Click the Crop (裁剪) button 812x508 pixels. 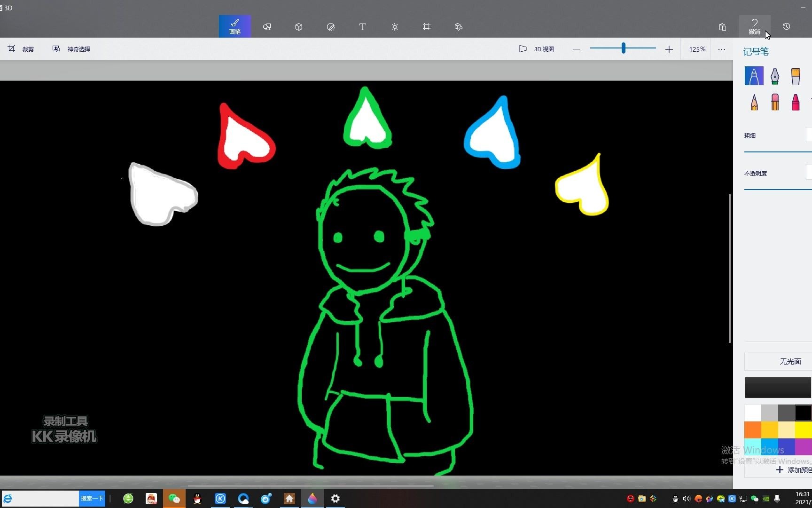pos(21,49)
